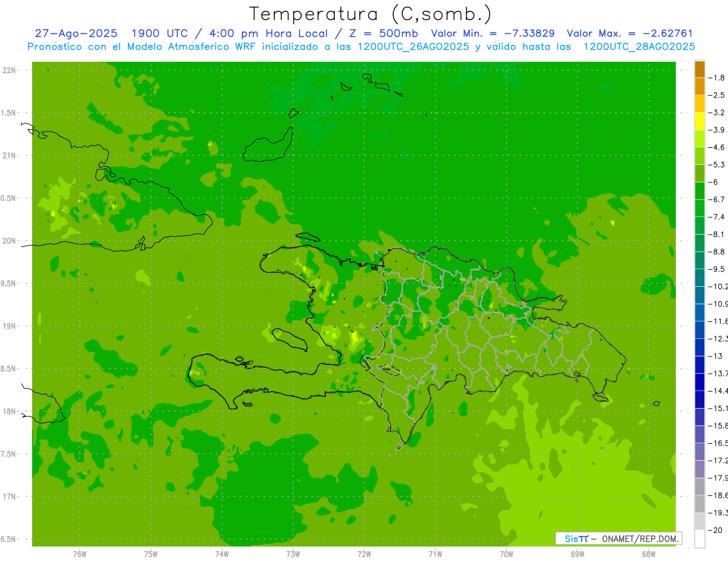This screenshot has width=728, height=562.
Task: Click the '20N' latitude axis label
Action: pyautogui.click(x=9, y=241)
